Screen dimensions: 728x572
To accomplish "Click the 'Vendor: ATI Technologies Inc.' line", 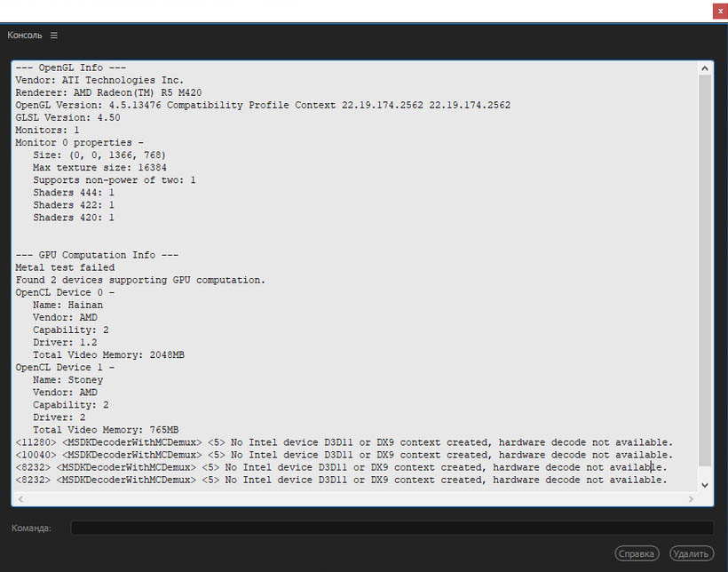I will pos(99,81).
